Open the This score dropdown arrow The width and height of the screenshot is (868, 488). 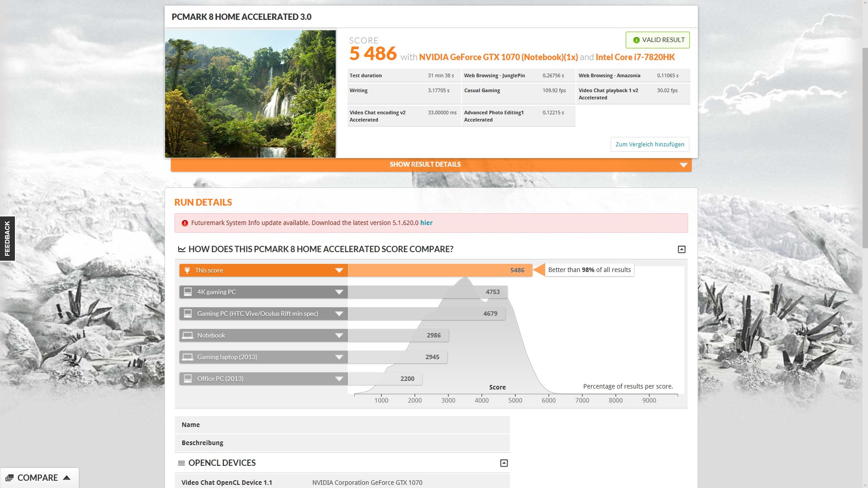click(339, 270)
